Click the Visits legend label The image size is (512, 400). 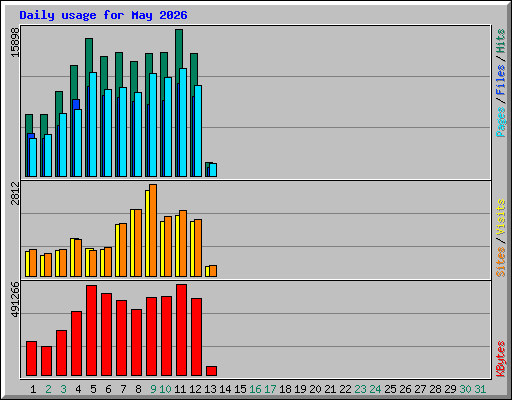(501, 218)
